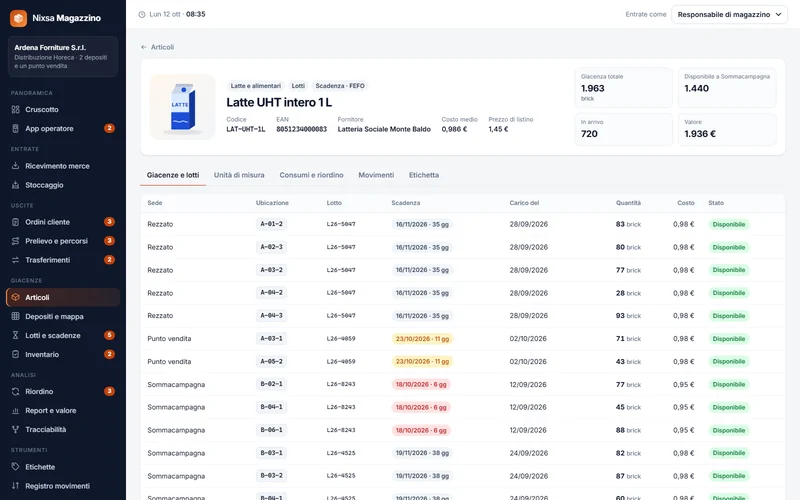The width and height of the screenshot is (800, 500).
Task: Click quantity 93 brick
Action: (628, 316)
